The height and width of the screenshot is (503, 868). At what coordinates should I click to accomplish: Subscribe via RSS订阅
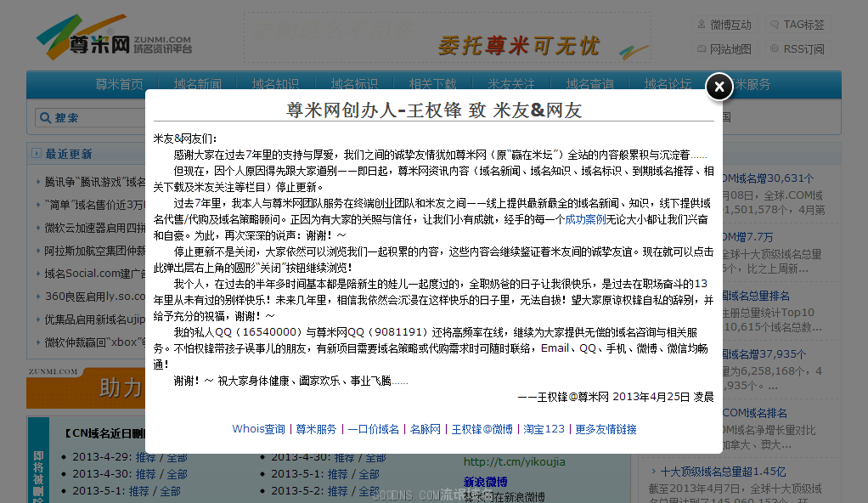[799, 49]
